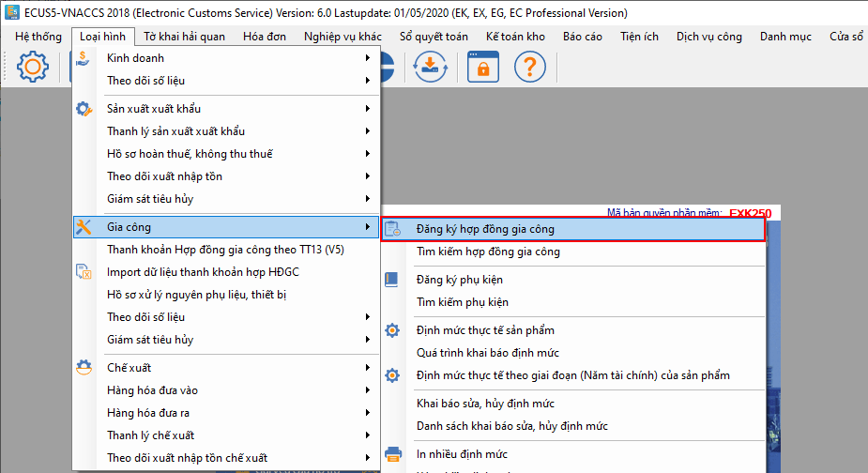The width and height of the screenshot is (868, 473).
Task: Expand the Kinh doanh submenu arrow
Action: coord(368,57)
